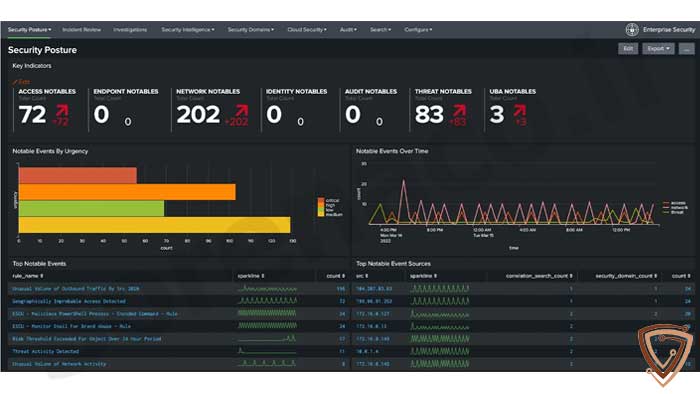The height and width of the screenshot is (394, 700).
Task: Open the Malicious PowerShell Process rule
Action: (95, 314)
